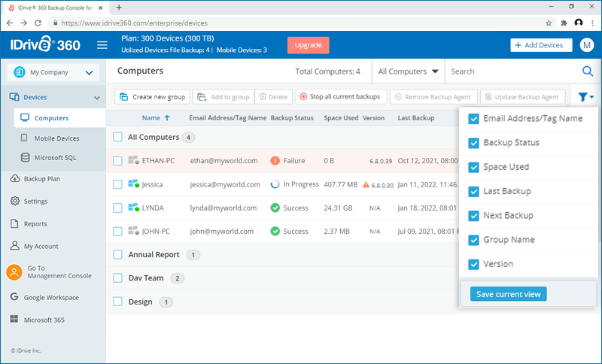
Task: Click the browser address bar URL
Action: coord(135,23)
